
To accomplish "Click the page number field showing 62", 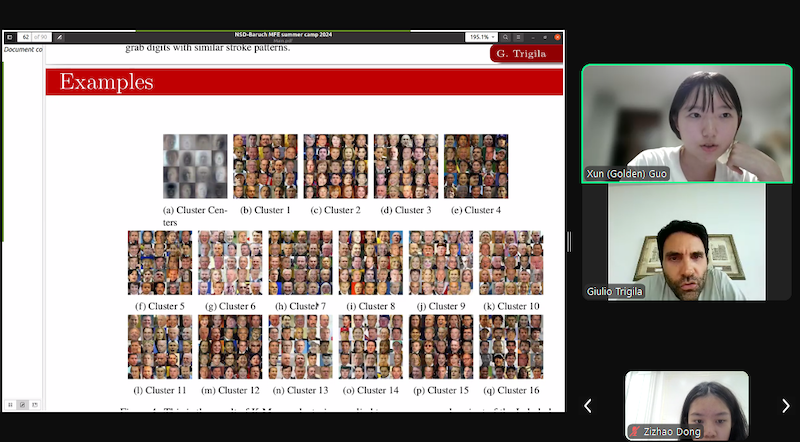I will tap(26, 37).
